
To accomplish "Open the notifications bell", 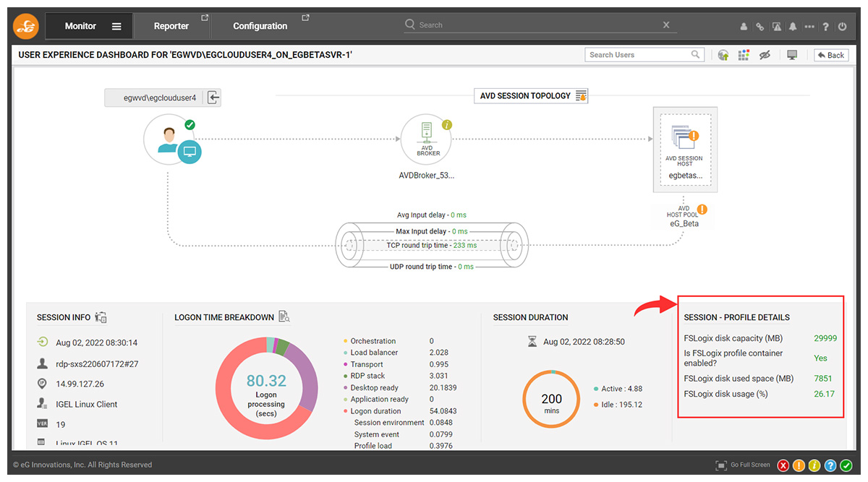I will tap(793, 27).
